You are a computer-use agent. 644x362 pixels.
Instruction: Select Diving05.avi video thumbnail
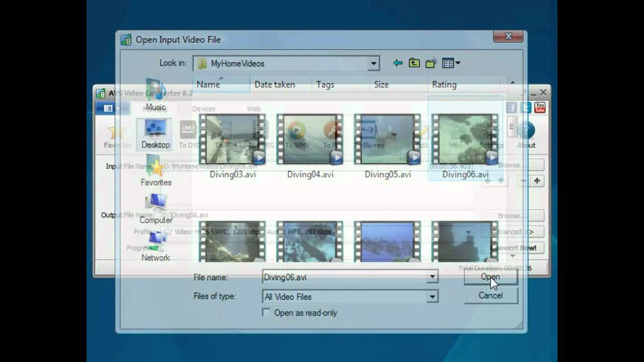pos(387,139)
